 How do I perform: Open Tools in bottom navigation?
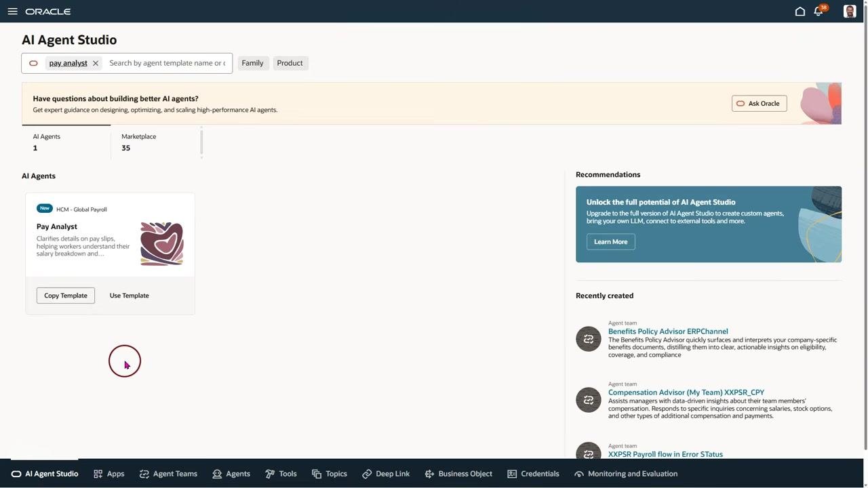click(x=281, y=474)
